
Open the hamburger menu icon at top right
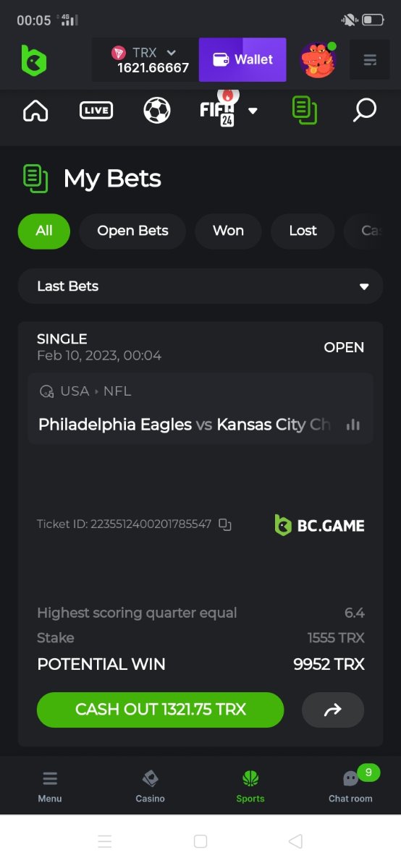(370, 60)
